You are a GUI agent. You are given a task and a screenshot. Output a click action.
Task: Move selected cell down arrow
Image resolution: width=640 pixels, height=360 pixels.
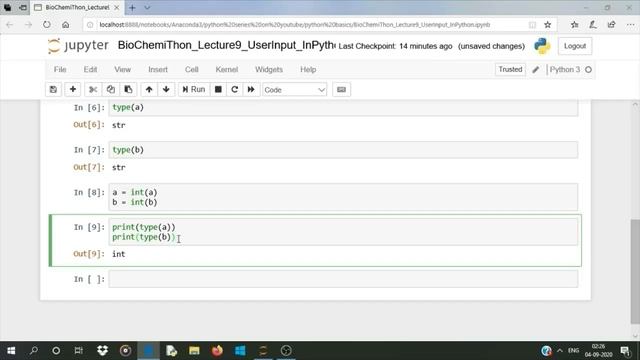tap(166, 89)
